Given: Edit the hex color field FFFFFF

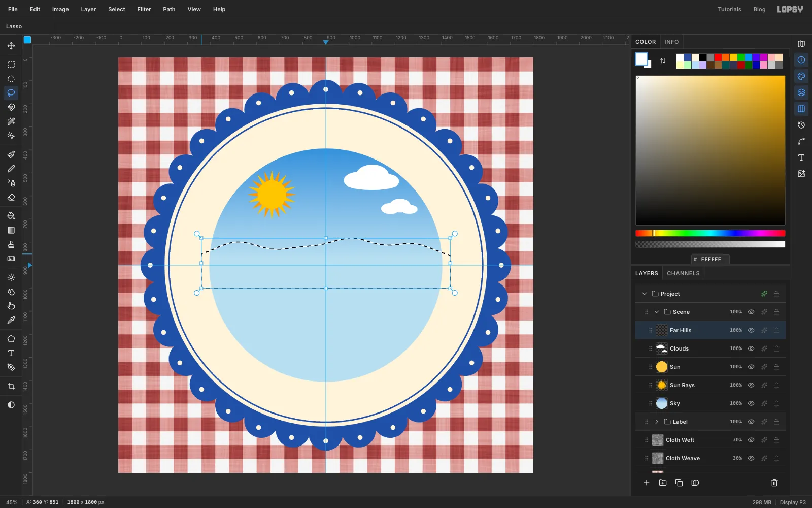Looking at the screenshot, I should point(710,259).
